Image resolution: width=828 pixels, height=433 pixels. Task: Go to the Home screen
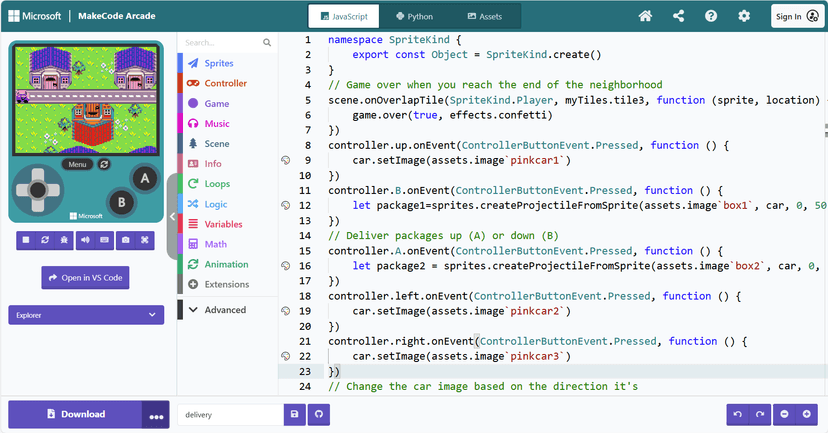coord(645,16)
